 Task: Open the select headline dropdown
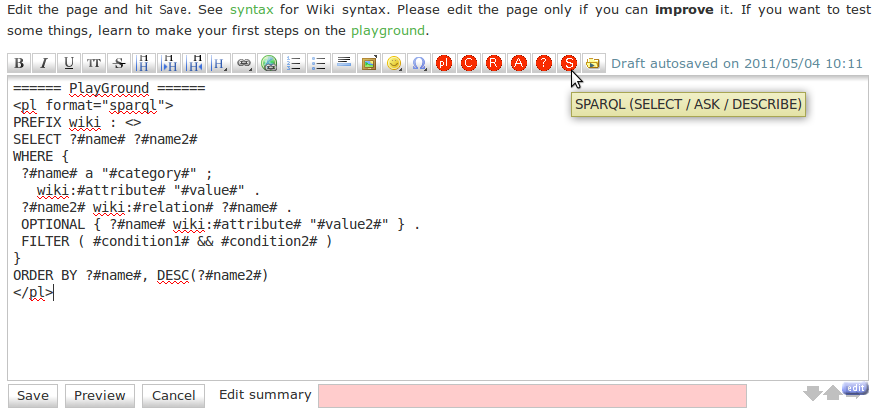(x=219, y=63)
